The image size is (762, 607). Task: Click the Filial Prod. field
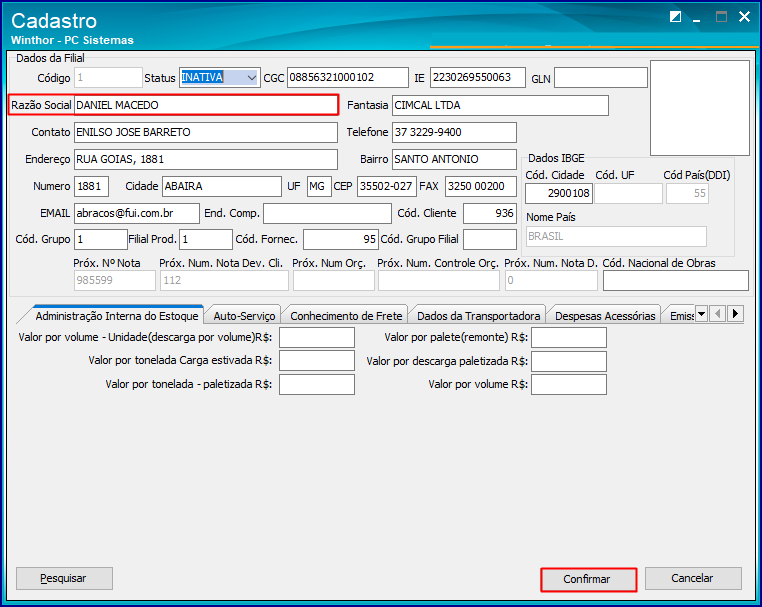click(x=206, y=240)
